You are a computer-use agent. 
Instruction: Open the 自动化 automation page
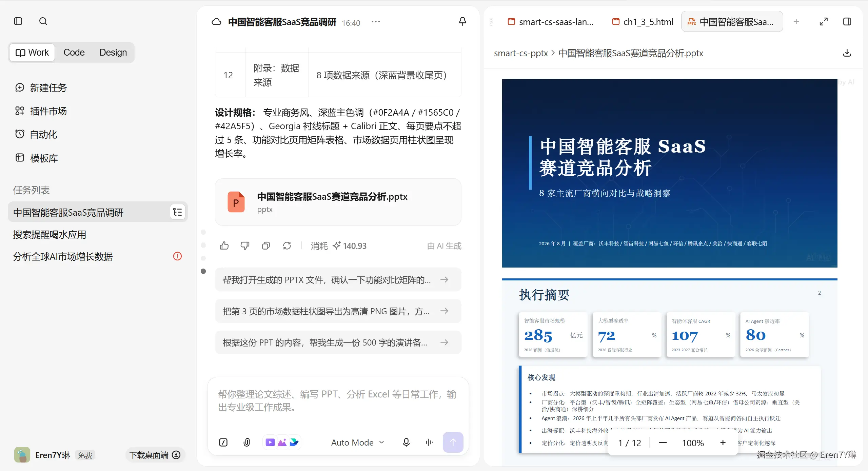(36, 134)
